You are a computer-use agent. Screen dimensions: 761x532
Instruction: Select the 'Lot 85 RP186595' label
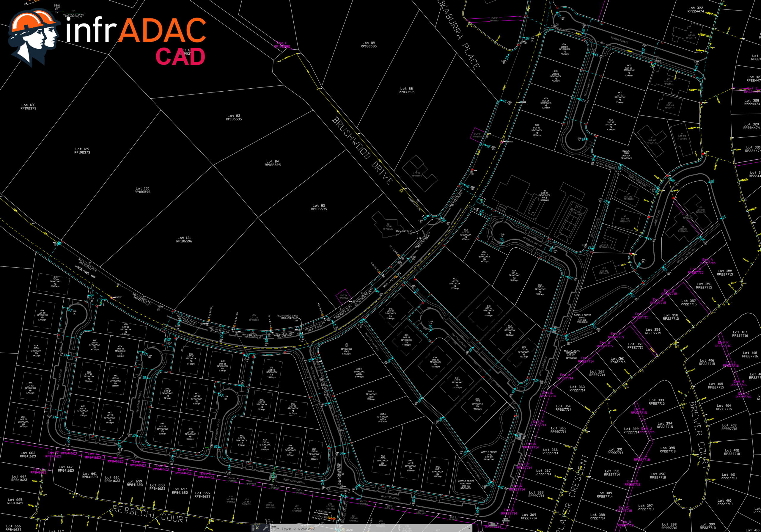pyautogui.click(x=319, y=207)
